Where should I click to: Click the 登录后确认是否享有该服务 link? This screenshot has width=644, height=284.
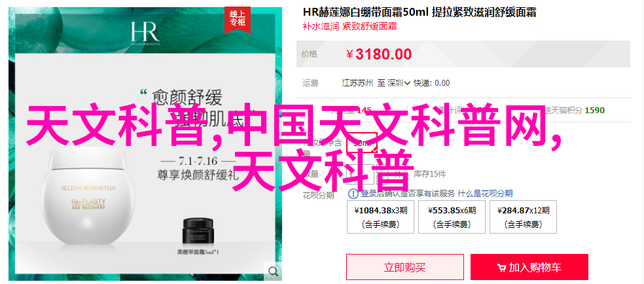click(408, 194)
